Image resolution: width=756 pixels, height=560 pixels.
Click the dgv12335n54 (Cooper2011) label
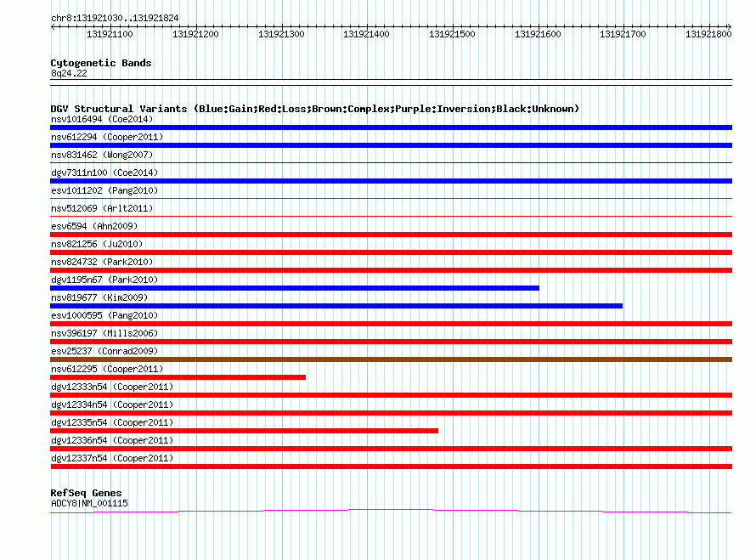pyautogui.click(x=112, y=422)
